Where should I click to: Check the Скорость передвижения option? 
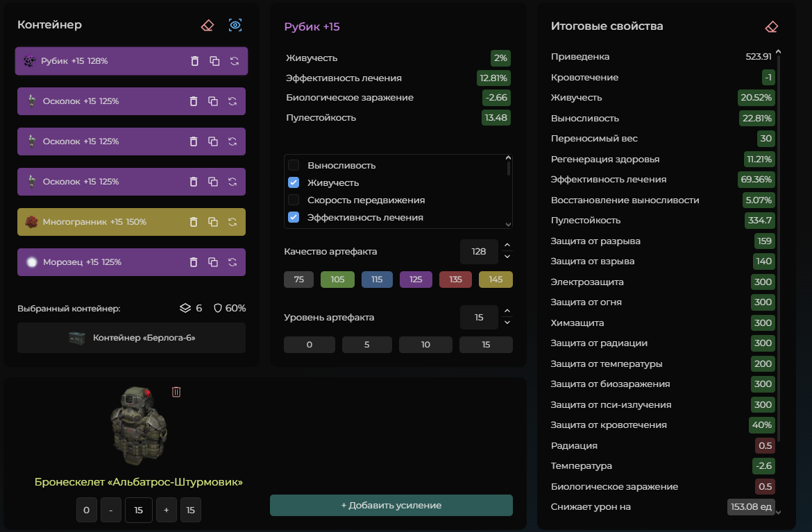(294, 200)
